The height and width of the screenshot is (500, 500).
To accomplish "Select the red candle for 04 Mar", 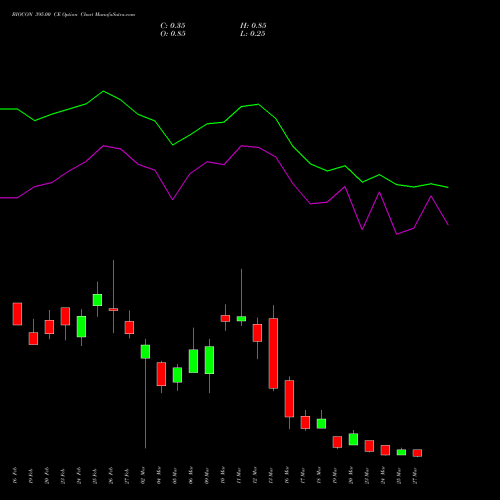I will (161, 374).
